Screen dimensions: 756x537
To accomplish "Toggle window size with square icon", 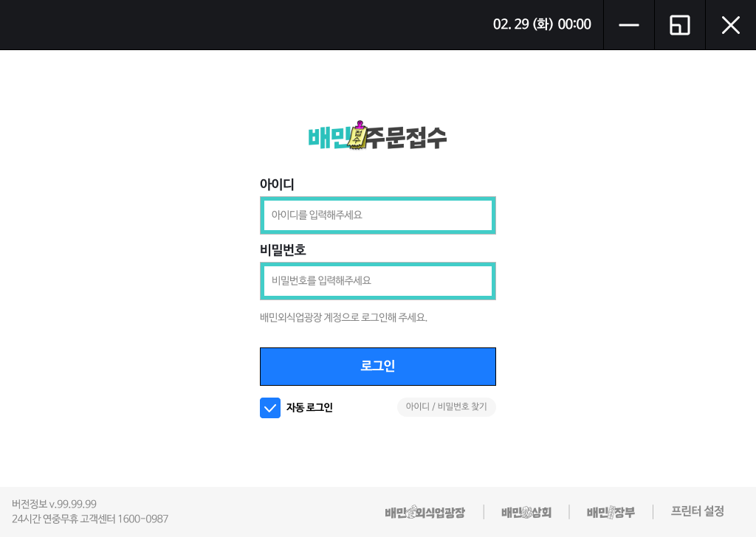I will [x=680, y=25].
